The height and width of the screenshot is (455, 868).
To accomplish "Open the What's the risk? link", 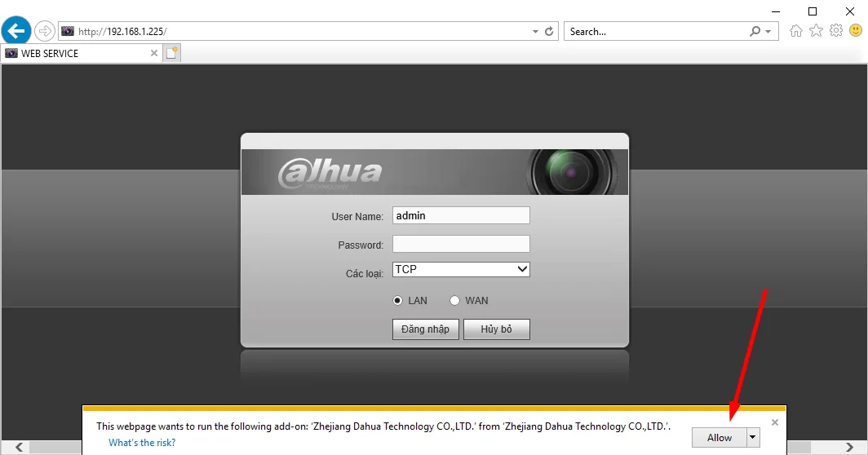I will [142, 443].
